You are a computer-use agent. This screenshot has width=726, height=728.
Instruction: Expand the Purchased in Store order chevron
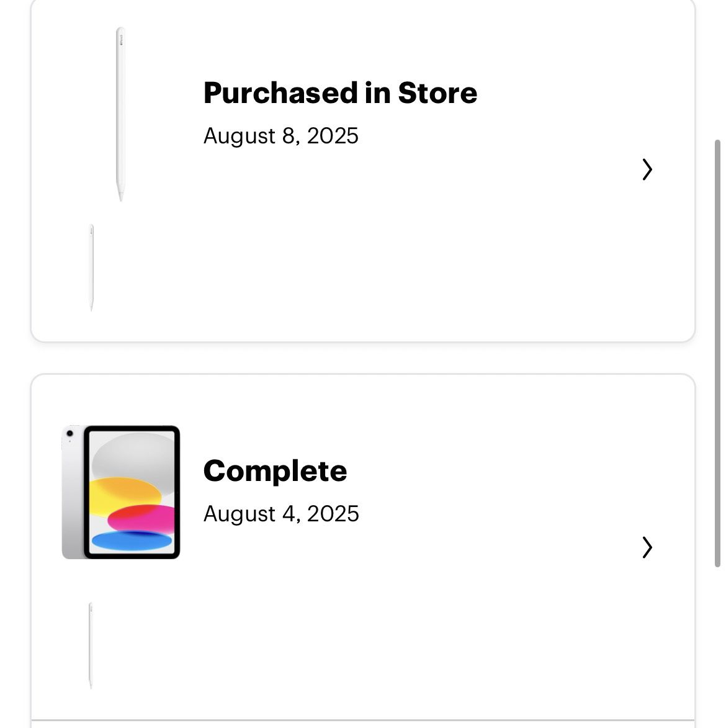point(647,169)
